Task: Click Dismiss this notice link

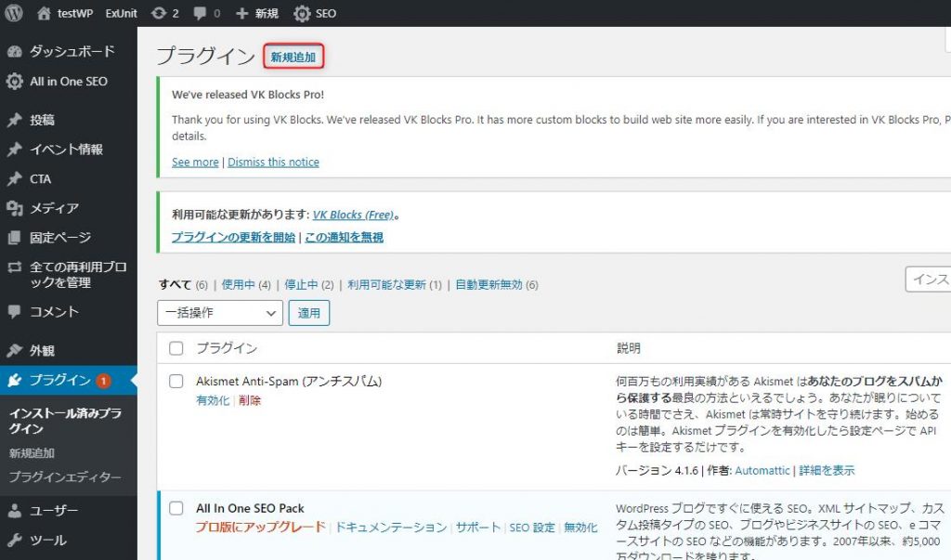Action: (x=274, y=162)
